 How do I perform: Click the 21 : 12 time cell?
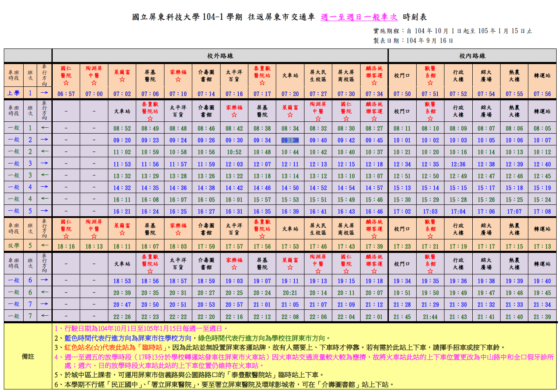point(374,305)
